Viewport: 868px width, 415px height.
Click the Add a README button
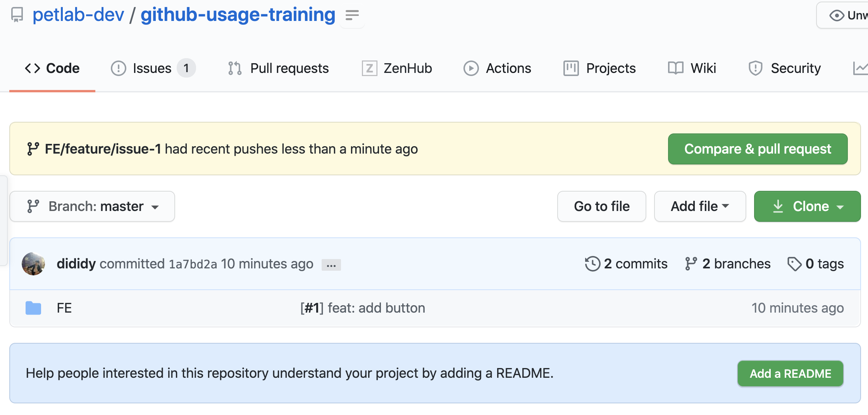[790, 373]
